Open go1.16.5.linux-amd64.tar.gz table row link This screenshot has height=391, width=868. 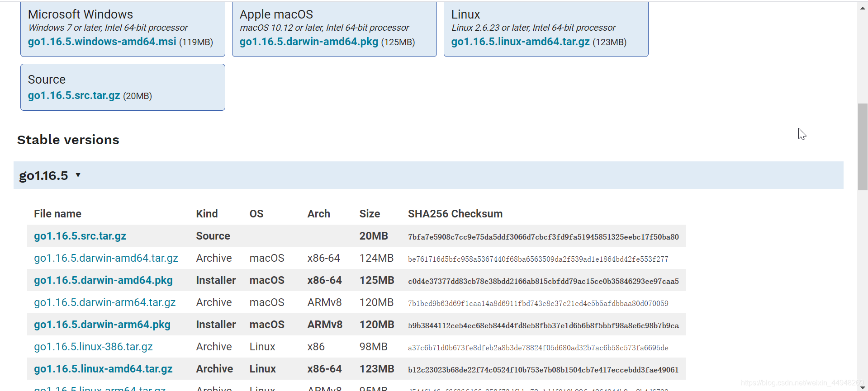click(103, 369)
